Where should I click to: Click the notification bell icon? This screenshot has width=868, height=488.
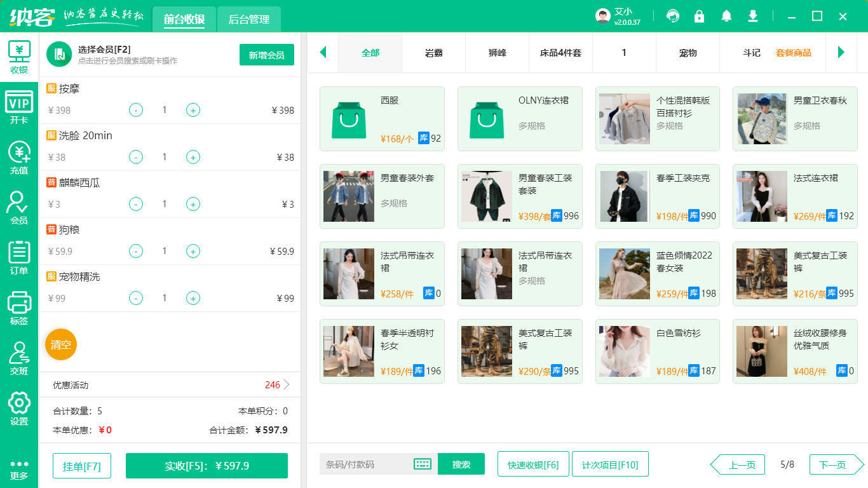[726, 16]
